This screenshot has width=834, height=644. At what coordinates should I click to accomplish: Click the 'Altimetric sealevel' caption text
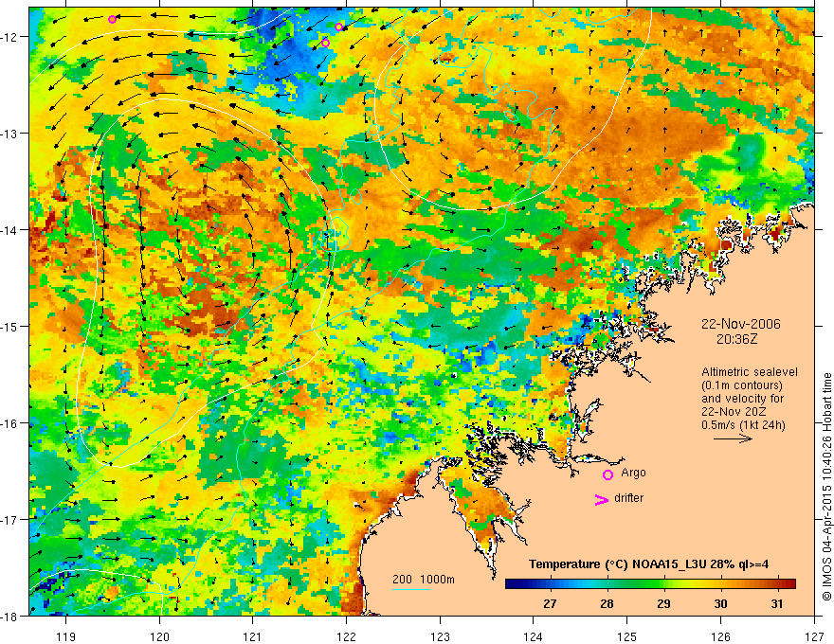click(750, 372)
